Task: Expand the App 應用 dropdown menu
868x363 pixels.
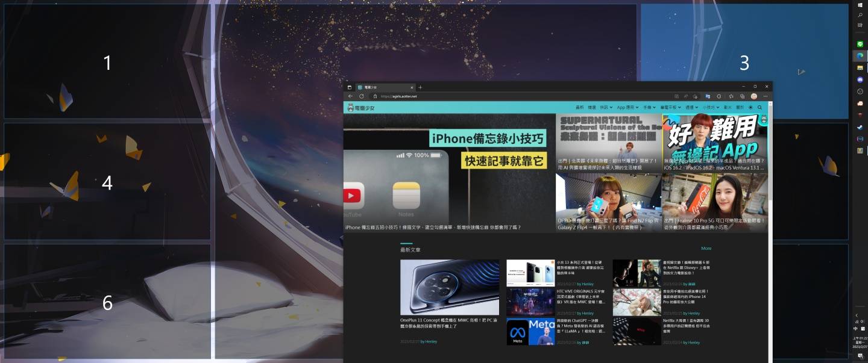Action: click(x=626, y=107)
